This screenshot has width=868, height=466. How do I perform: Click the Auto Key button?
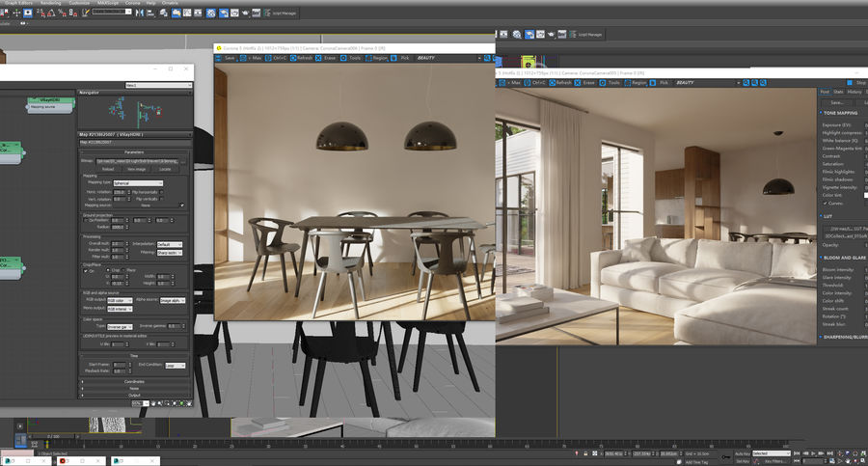point(742,453)
